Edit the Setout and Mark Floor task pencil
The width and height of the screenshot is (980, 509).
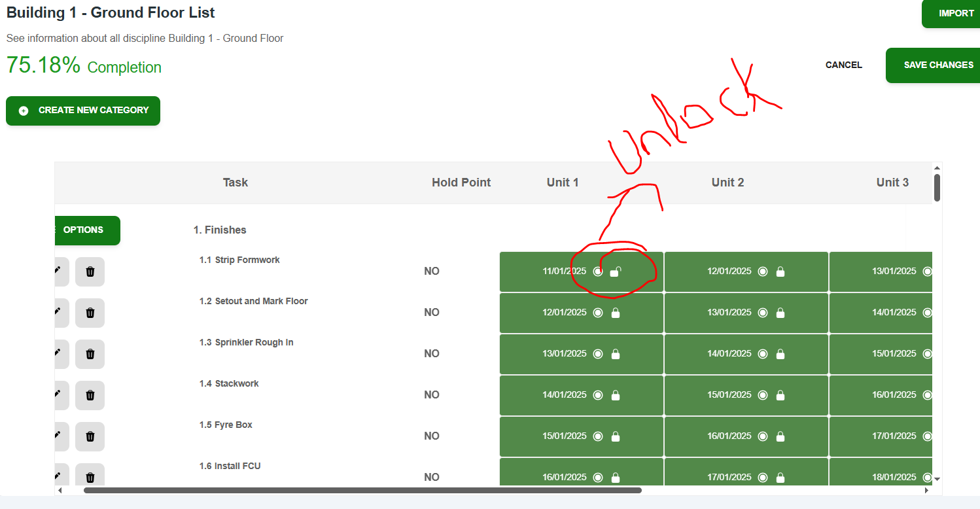(x=58, y=312)
